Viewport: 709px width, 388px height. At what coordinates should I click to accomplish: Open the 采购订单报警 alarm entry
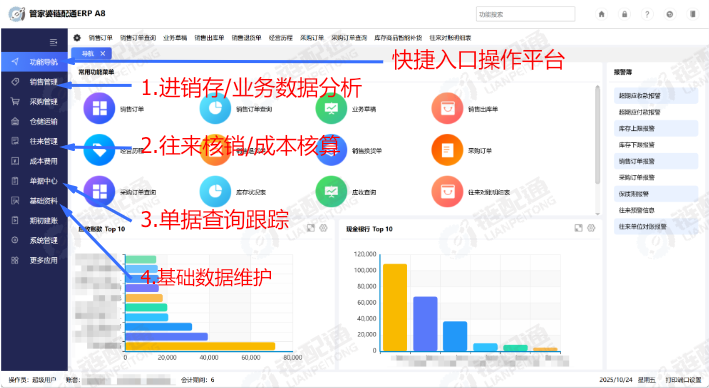coord(656,177)
